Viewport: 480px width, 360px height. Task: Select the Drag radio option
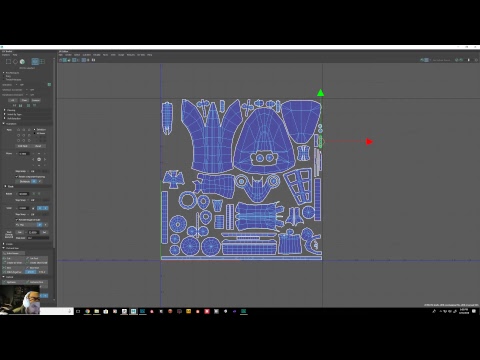[8, 76]
